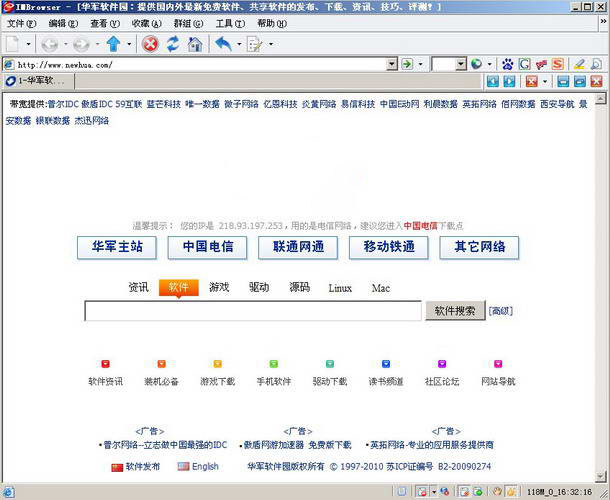This screenshot has height=500, width=610.
Task: Click the Baidu paw icon
Action: [507, 64]
